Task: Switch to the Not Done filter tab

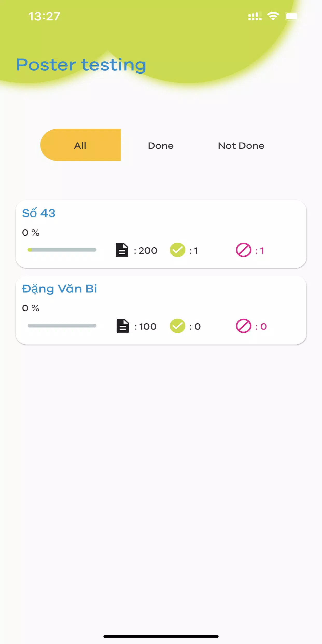Action: click(241, 145)
